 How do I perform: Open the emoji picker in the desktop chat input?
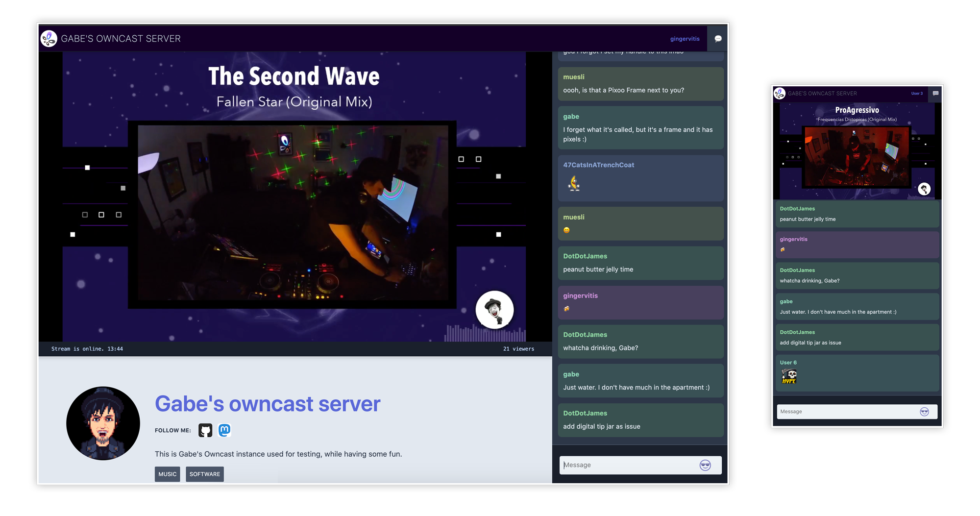click(x=706, y=465)
